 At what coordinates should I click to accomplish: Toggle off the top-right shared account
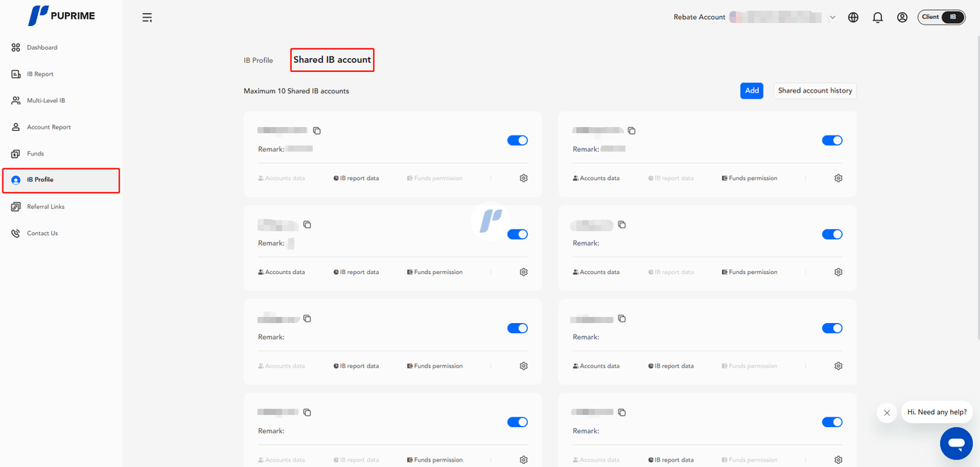point(832,141)
